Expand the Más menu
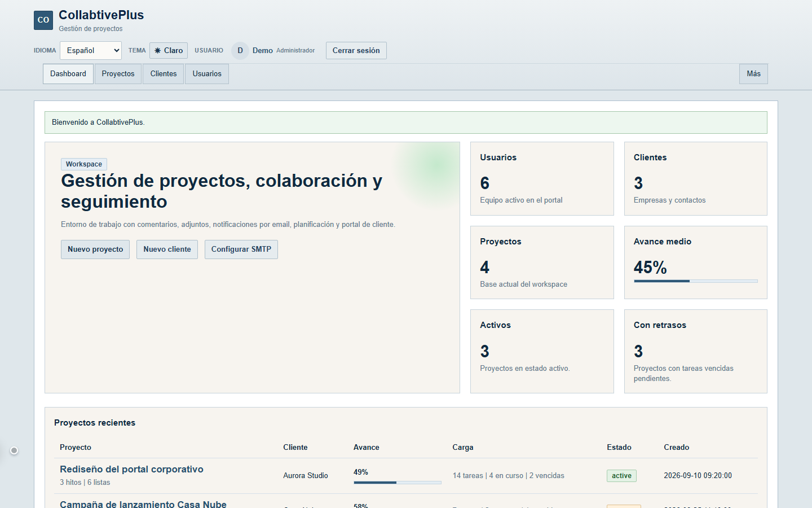The width and height of the screenshot is (812, 508). tap(753, 74)
